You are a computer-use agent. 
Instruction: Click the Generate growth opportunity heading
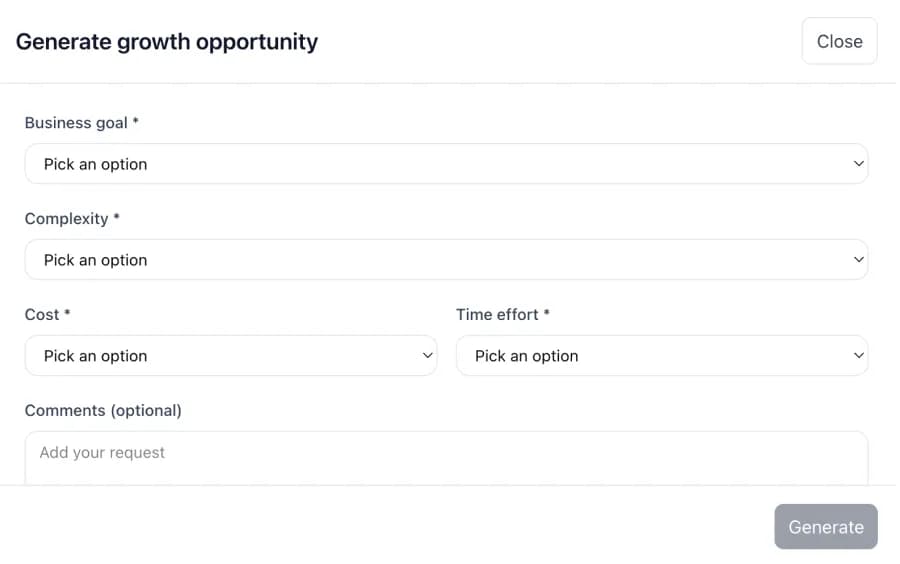click(167, 42)
